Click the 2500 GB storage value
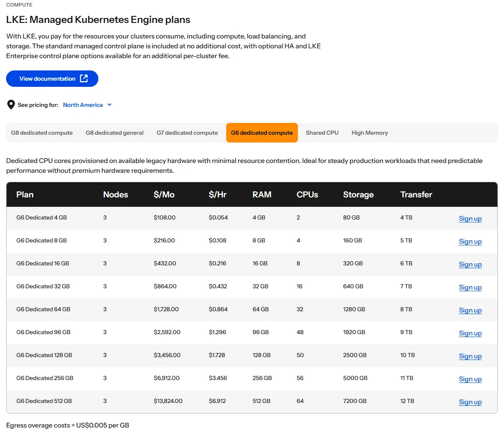The width and height of the screenshot is (504, 430). pos(355,355)
